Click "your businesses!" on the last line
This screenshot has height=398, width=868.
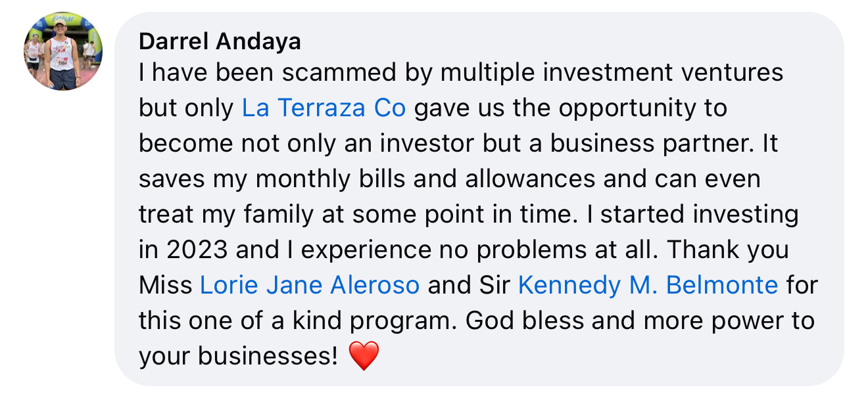[x=238, y=356]
